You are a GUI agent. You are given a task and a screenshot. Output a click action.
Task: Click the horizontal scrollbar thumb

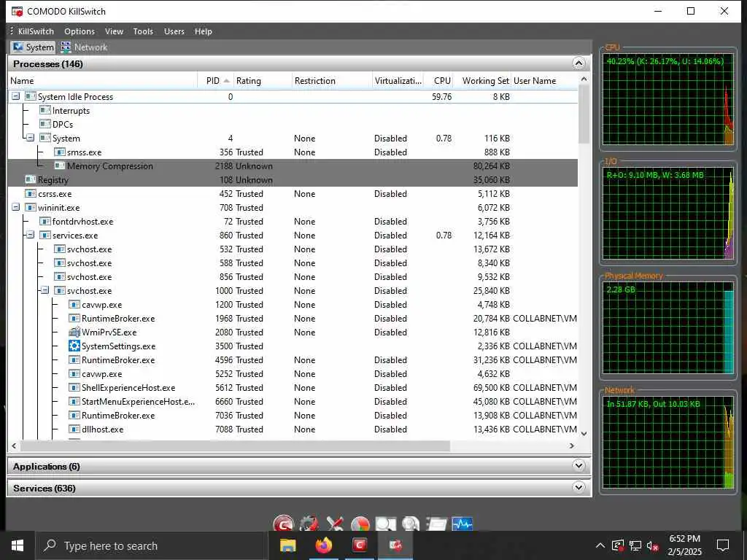[x=235, y=446]
